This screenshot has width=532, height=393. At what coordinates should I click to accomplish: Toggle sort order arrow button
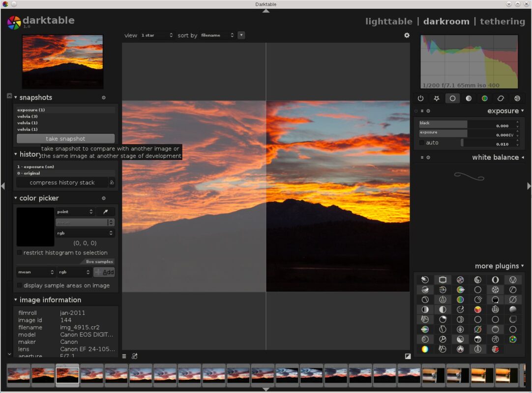241,35
